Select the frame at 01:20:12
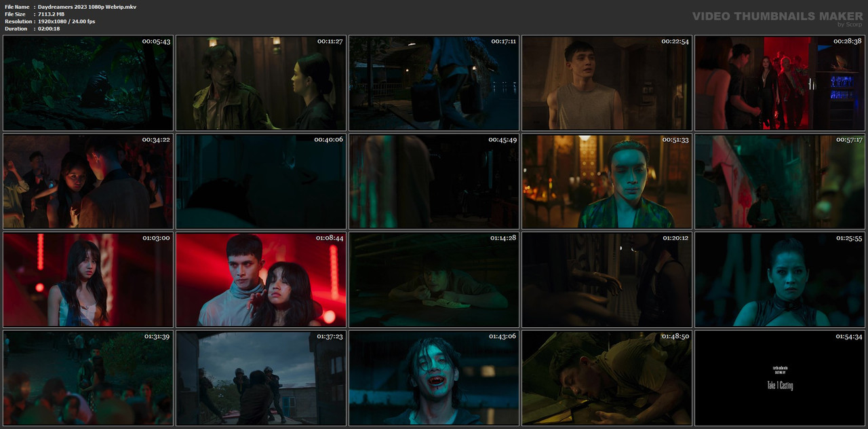868x429 pixels. 607,280
